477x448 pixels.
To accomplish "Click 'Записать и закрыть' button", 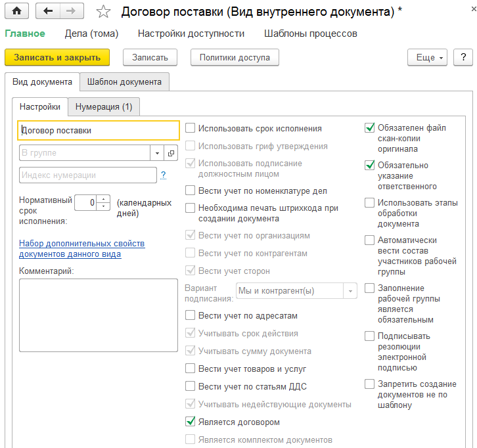I will tap(57, 57).
